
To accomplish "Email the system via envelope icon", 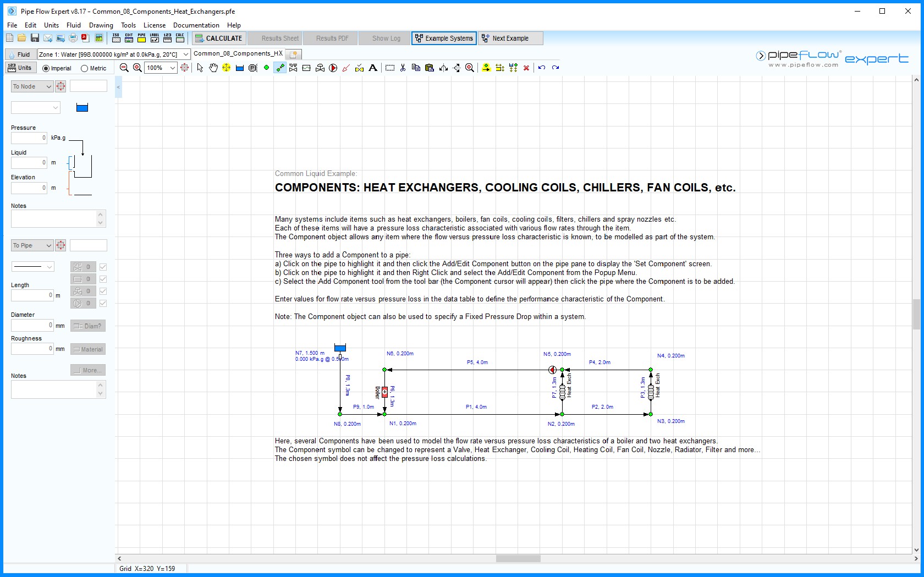I will point(48,38).
